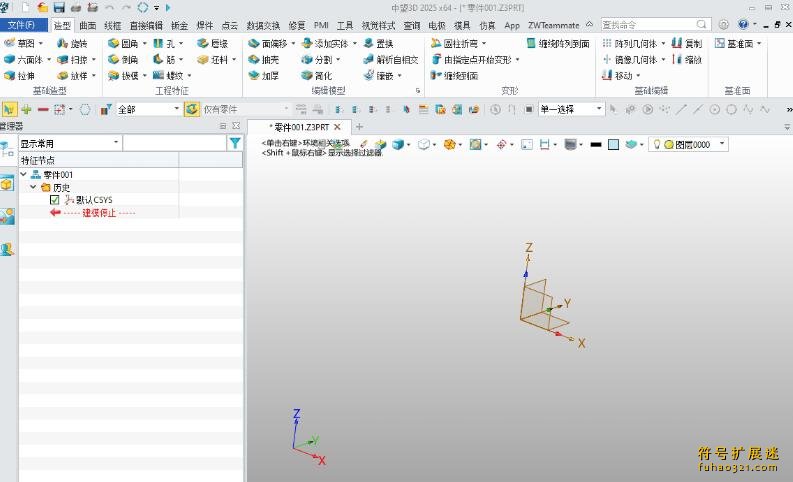The image size is (793, 482).
Task: Expand the quick access toolbar arrow
Action: click(157, 8)
